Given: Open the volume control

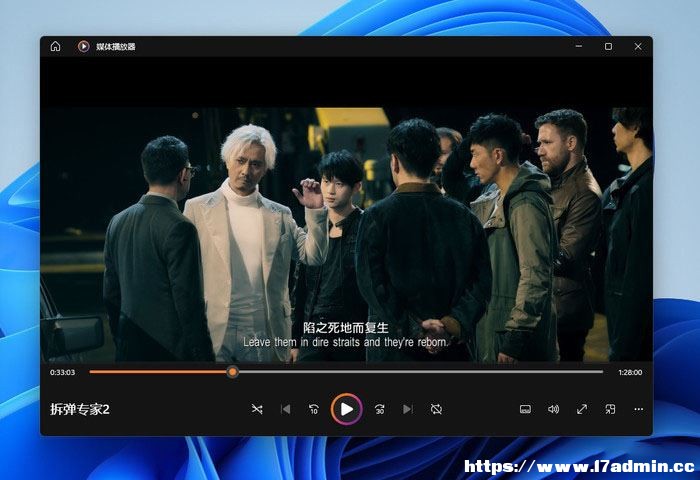Looking at the screenshot, I should (x=554, y=409).
